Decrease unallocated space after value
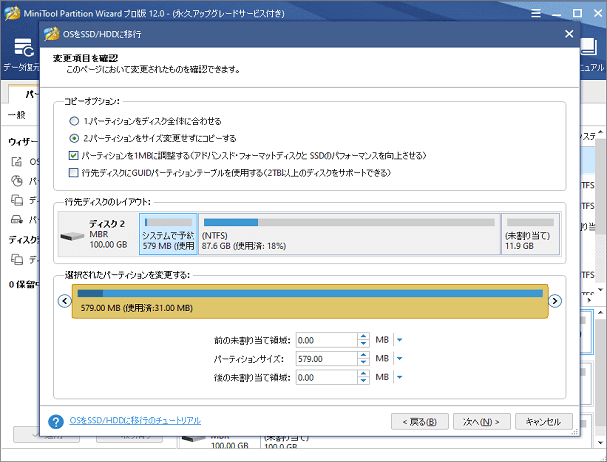Viewport: 607px width, 462px height. pos(363,381)
